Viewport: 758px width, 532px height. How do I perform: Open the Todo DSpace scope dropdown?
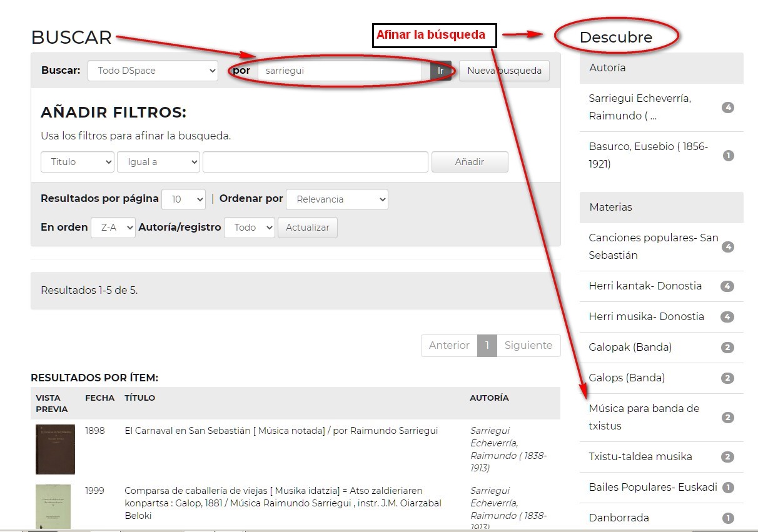tap(153, 71)
